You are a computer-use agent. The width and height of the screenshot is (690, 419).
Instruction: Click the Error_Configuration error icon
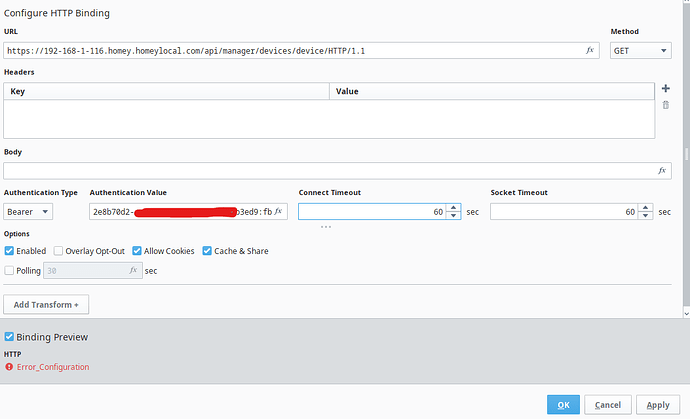(9, 367)
